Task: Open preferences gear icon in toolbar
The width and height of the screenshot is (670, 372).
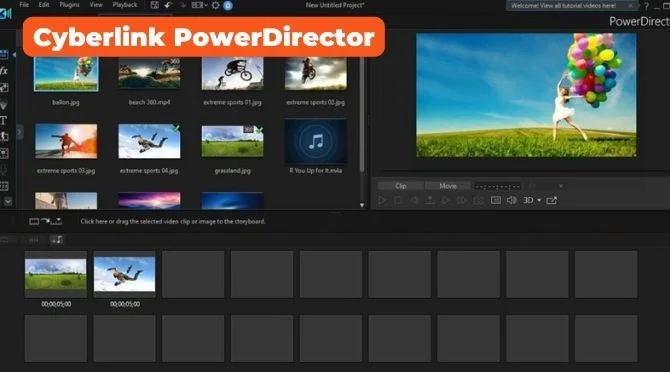Action: click(x=215, y=5)
